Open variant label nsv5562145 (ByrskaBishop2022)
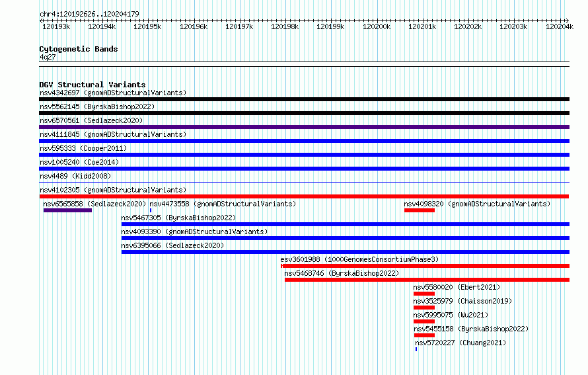Image resolution: width=588 pixels, height=375 pixels. click(97, 106)
